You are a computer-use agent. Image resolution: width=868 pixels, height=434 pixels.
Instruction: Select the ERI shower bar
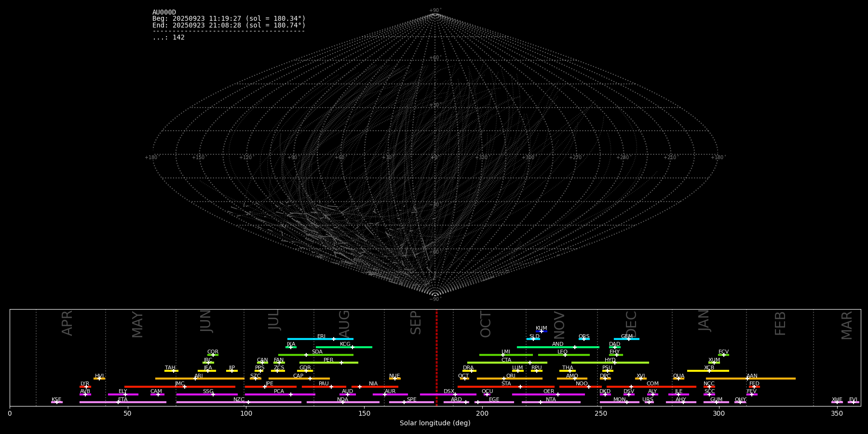click(x=320, y=339)
